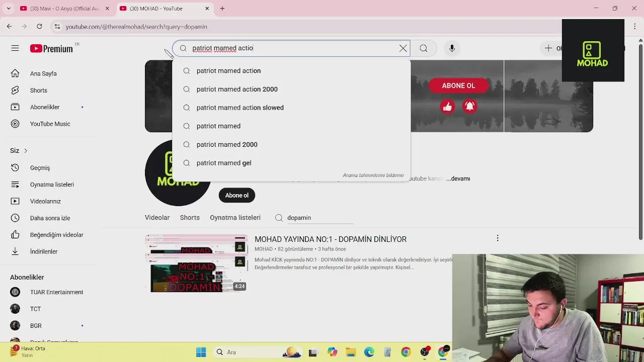Click the address bar URL

click(x=136, y=27)
